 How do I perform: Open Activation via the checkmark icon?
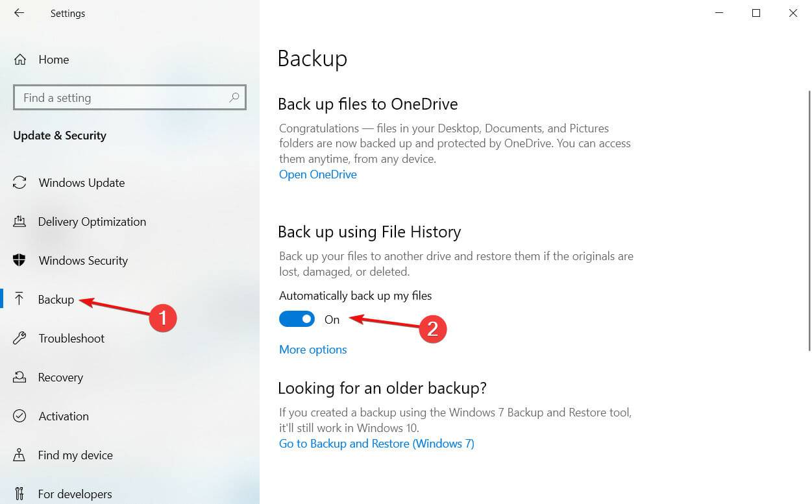click(19, 416)
